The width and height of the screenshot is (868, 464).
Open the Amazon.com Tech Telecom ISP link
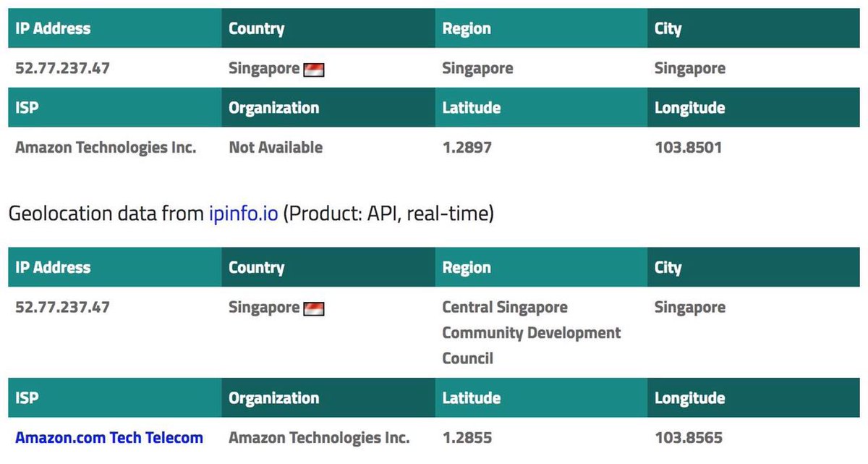click(x=109, y=438)
